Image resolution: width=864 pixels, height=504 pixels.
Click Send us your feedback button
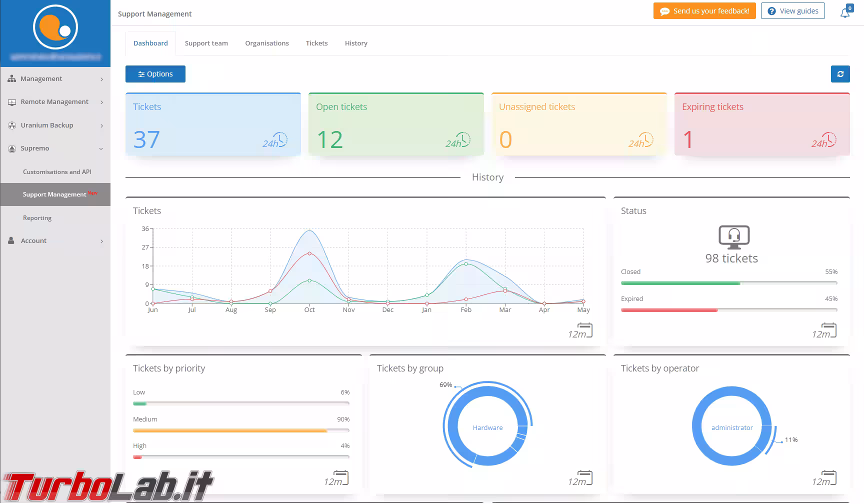coord(704,11)
